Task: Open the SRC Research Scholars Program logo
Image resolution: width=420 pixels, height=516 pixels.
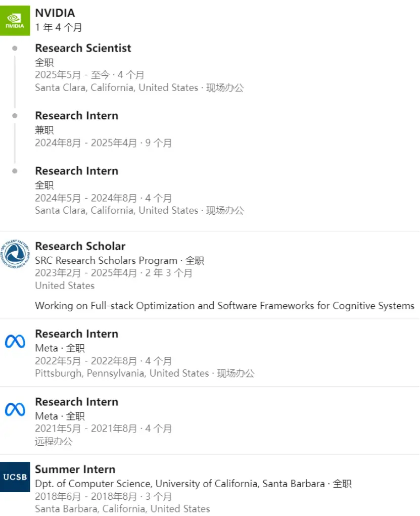Action: [15, 254]
